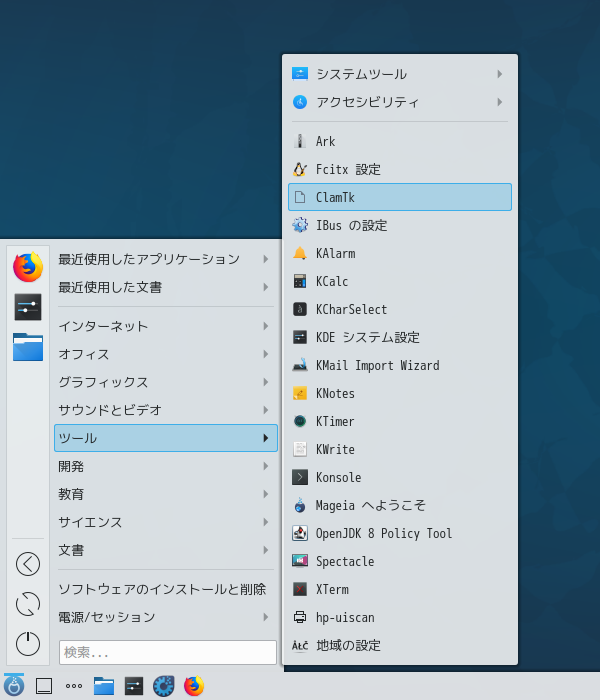Viewport: 600px width, 700px height.
Task: Click the 地域の設定 locale icon
Action: (300, 645)
